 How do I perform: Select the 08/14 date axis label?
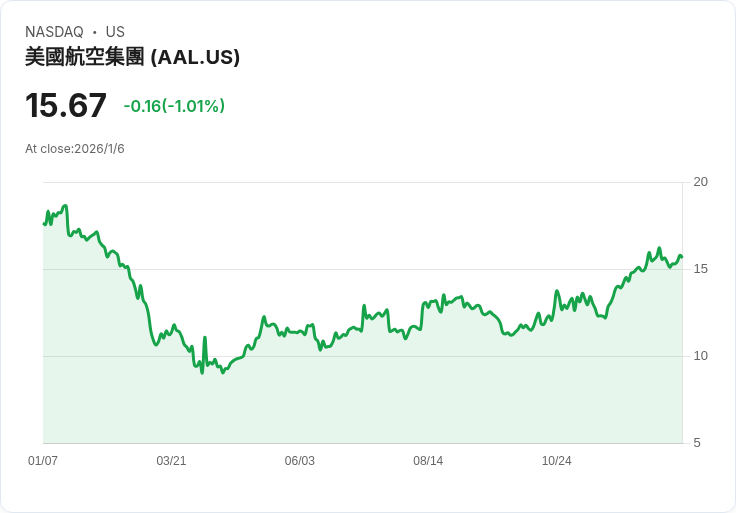click(428, 461)
